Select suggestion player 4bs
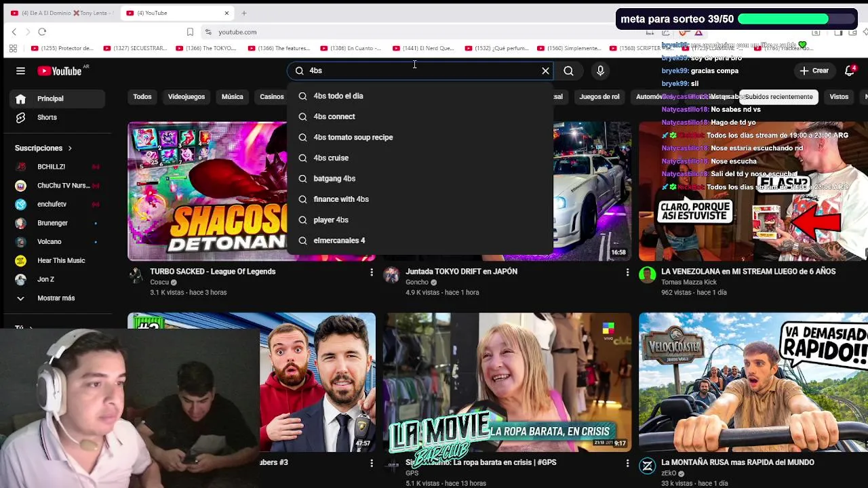The width and height of the screenshot is (868, 488). pos(420,220)
